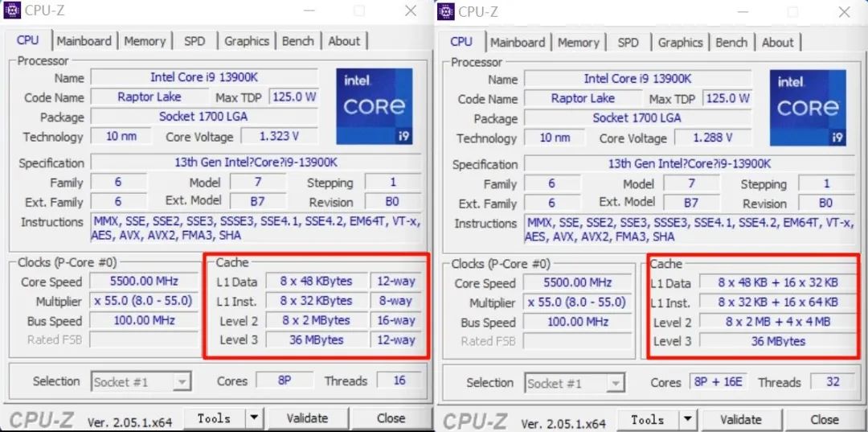Close the right CPU-Z window with X

tap(844, 11)
